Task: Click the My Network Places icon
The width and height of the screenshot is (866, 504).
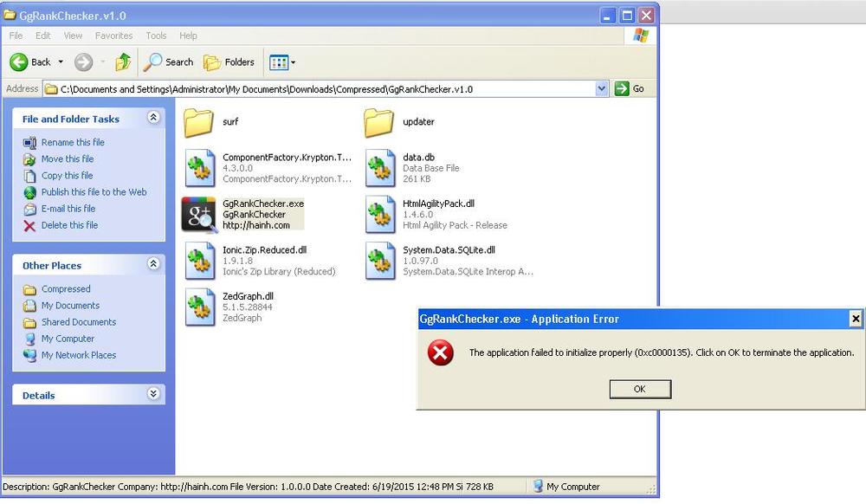Action: point(29,356)
